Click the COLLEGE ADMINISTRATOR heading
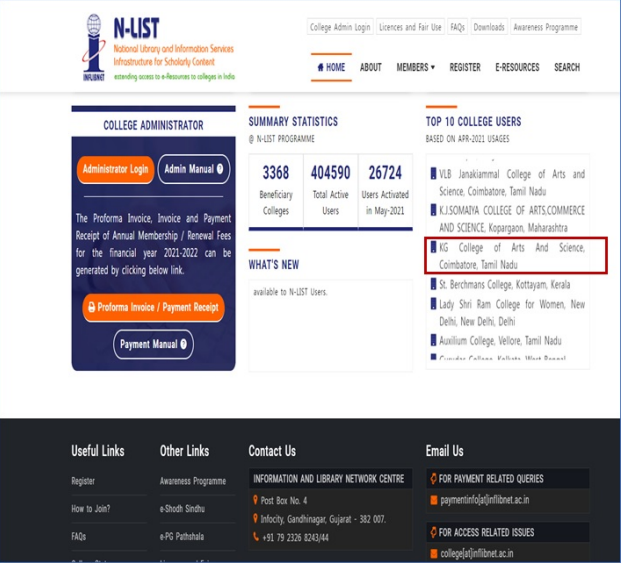This screenshot has height=565, width=622. coord(154,125)
